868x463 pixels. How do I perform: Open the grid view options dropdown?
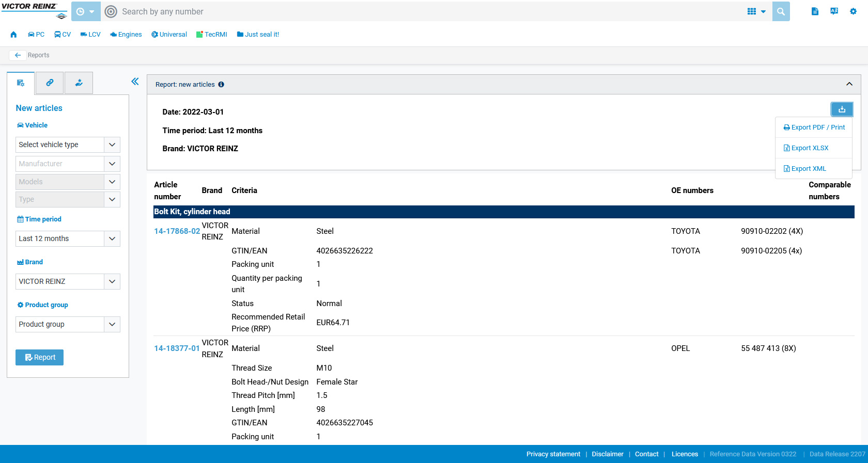[756, 11]
